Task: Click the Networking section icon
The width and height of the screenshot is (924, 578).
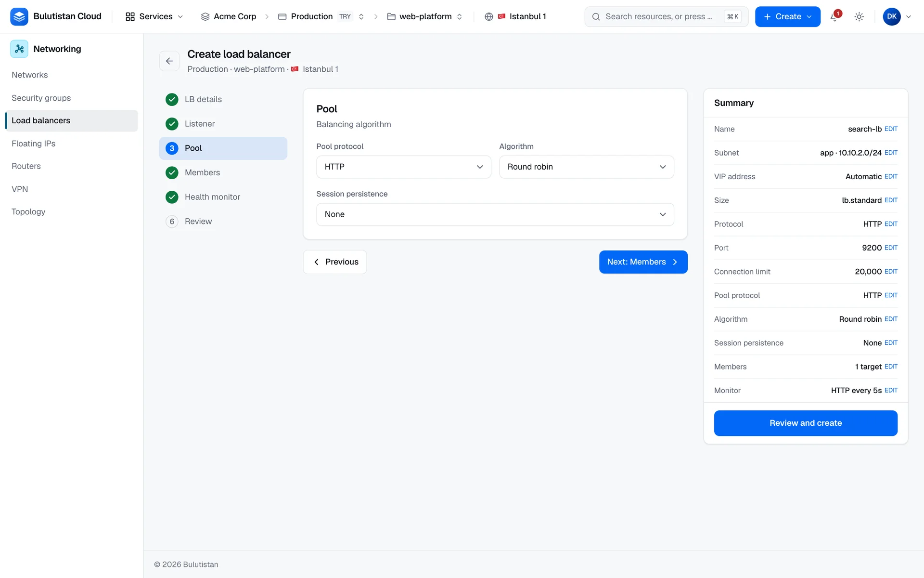Action: [19, 49]
